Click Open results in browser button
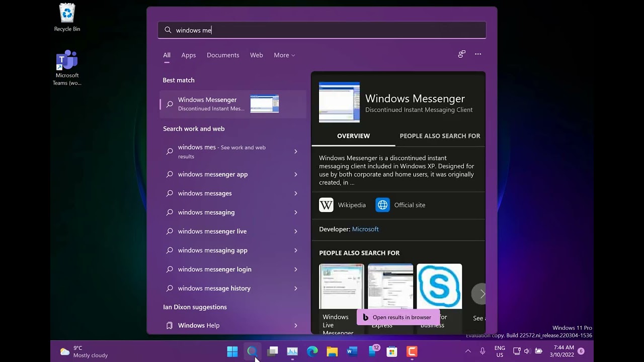 pyautogui.click(x=397, y=317)
